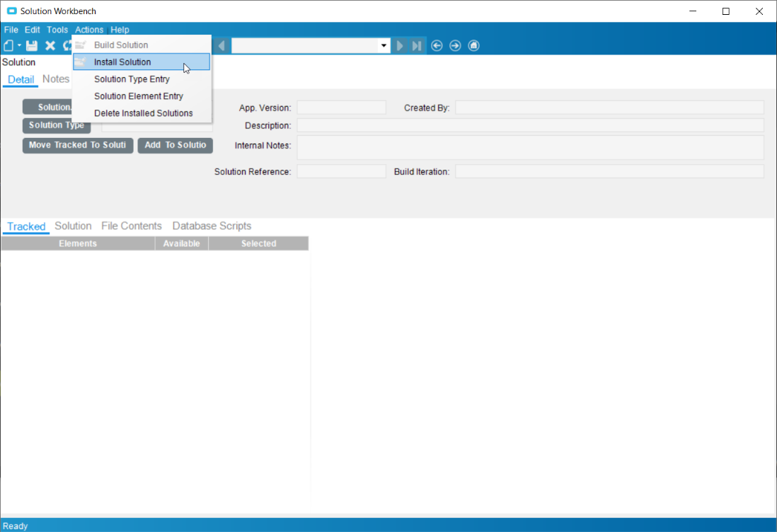
Task: Click the next record arrow icon
Action: (x=401, y=46)
